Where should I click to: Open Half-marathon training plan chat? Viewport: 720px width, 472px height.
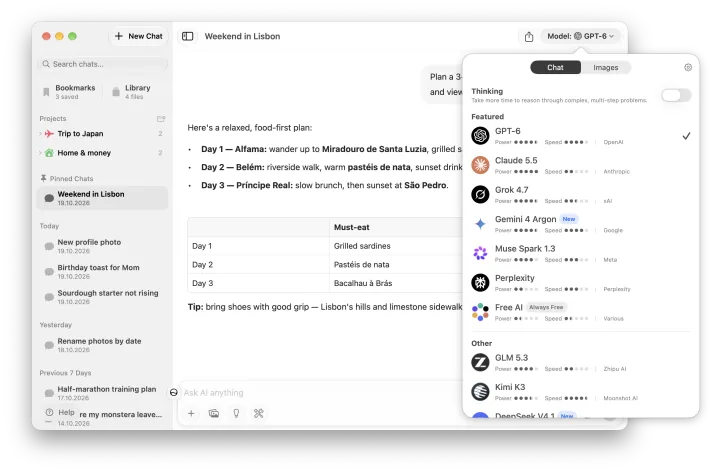tap(102, 393)
